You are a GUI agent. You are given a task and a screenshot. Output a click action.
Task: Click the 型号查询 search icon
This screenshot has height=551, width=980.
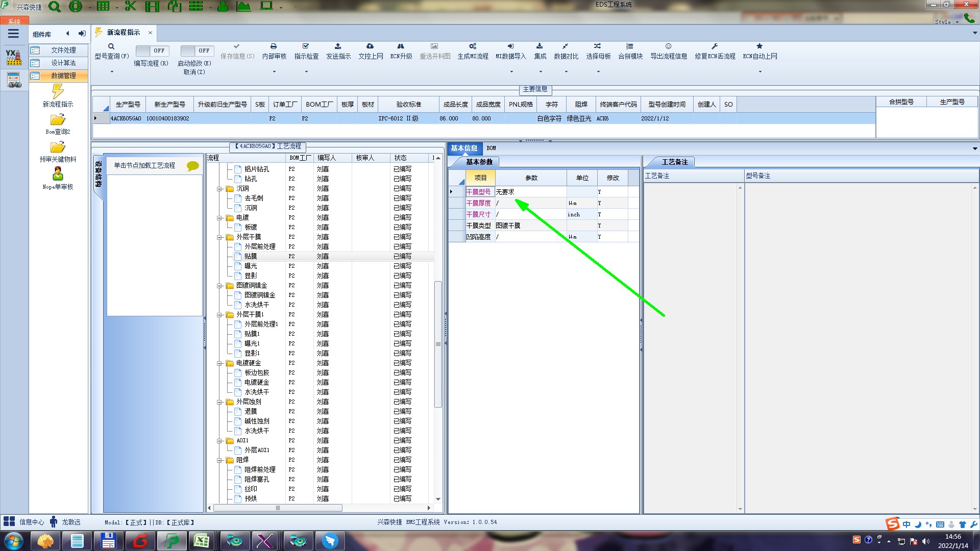(x=111, y=46)
